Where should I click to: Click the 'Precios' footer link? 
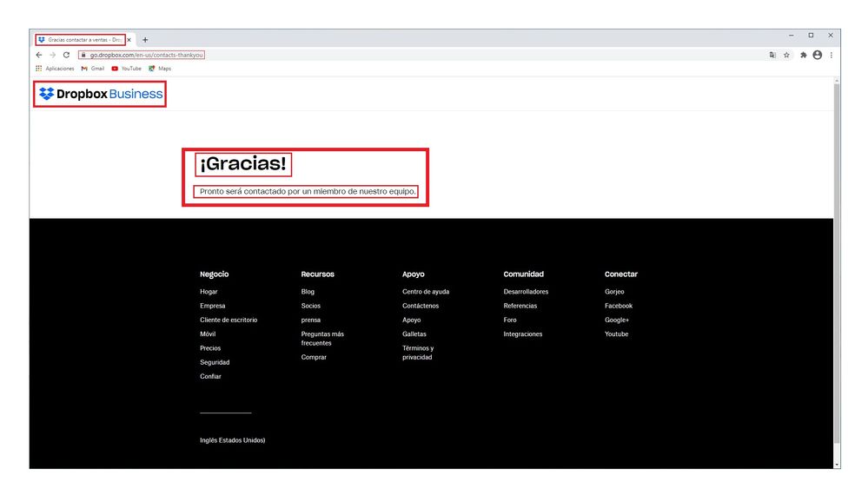(x=209, y=347)
